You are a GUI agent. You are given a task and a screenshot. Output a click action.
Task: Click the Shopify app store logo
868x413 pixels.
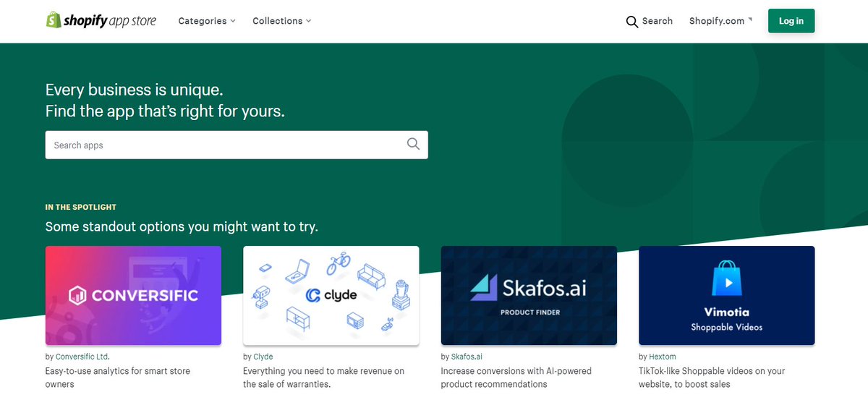(101, 20)
